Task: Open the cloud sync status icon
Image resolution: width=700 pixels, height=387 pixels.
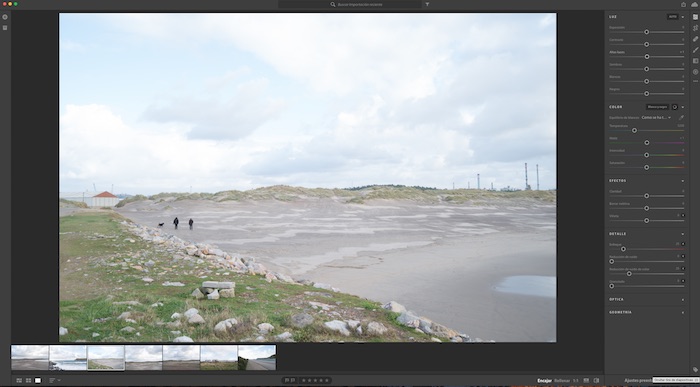Action: pos(695,4)
